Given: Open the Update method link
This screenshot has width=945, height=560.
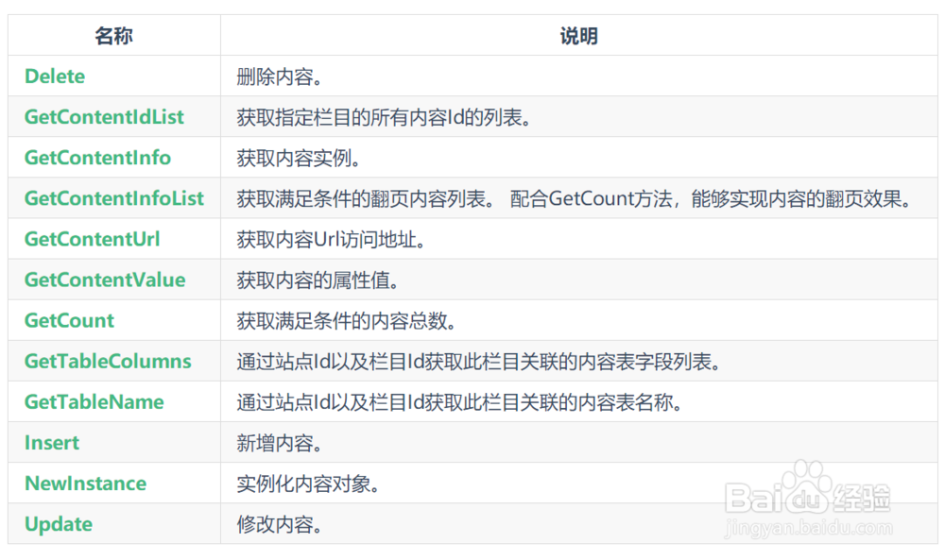Looking at the screenshot, I should pos(59,524).
